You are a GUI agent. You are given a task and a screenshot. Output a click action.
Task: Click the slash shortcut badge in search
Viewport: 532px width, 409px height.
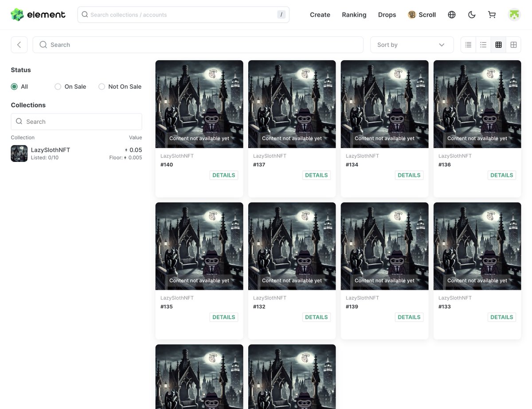(x=281, y=15)
